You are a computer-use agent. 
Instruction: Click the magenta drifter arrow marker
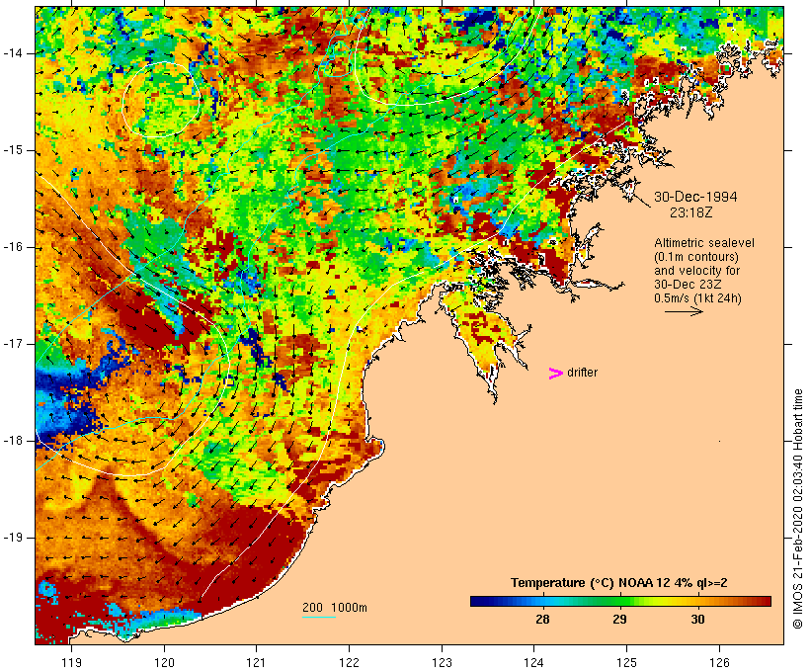pyautogui.click(x=556, y=373)
